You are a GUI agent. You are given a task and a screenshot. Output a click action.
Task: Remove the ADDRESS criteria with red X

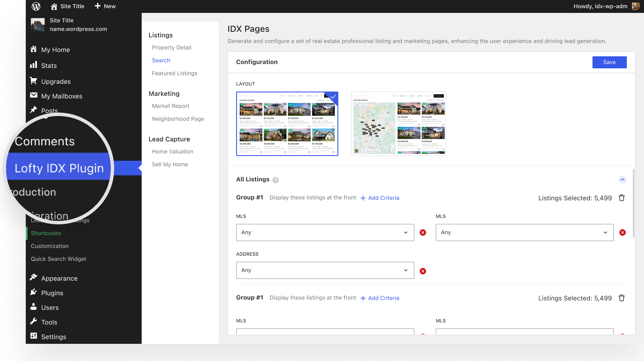423,271
